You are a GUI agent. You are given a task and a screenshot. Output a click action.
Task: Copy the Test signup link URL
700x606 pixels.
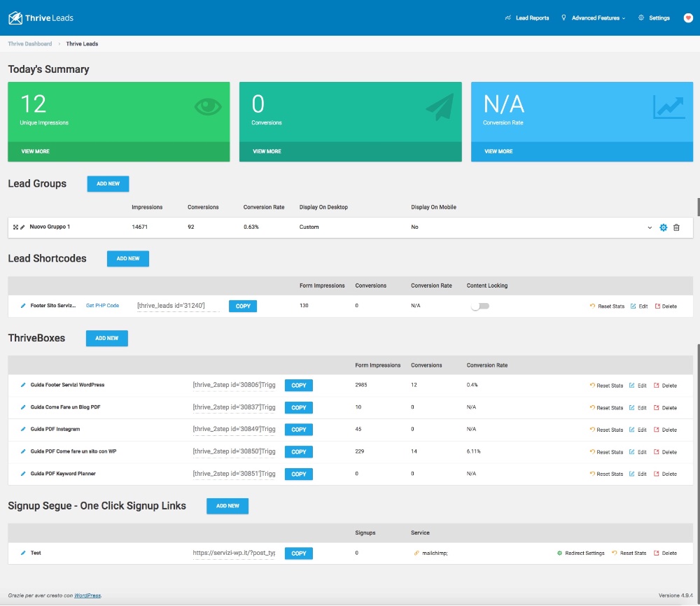tap(299, 554)
